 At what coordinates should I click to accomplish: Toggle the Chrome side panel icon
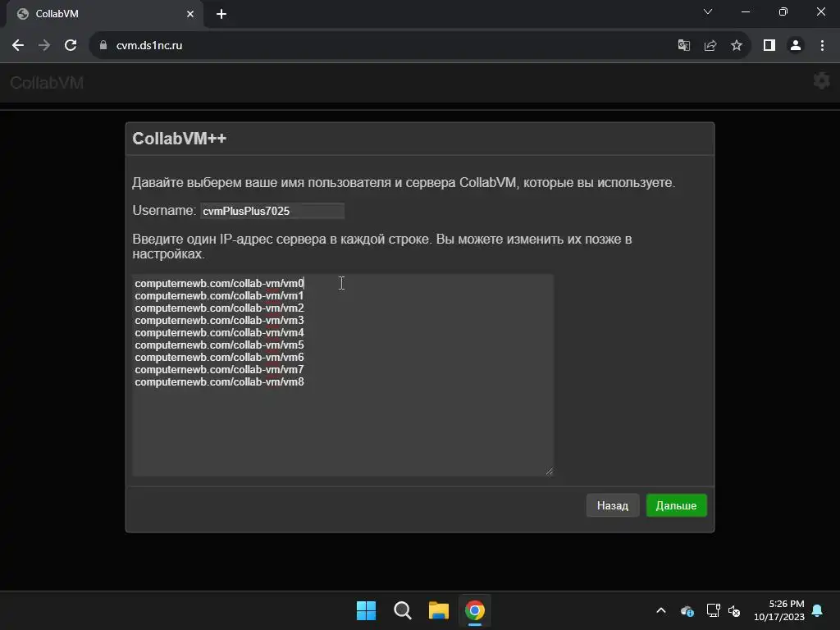point(769,46)
